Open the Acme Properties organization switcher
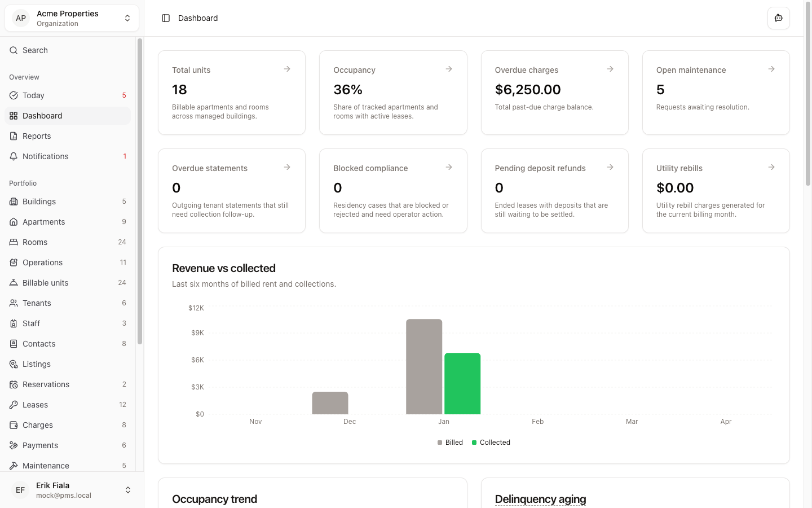The height and width of the screenshot is (508, 812). pyautogui.click(x=72, y=17)
